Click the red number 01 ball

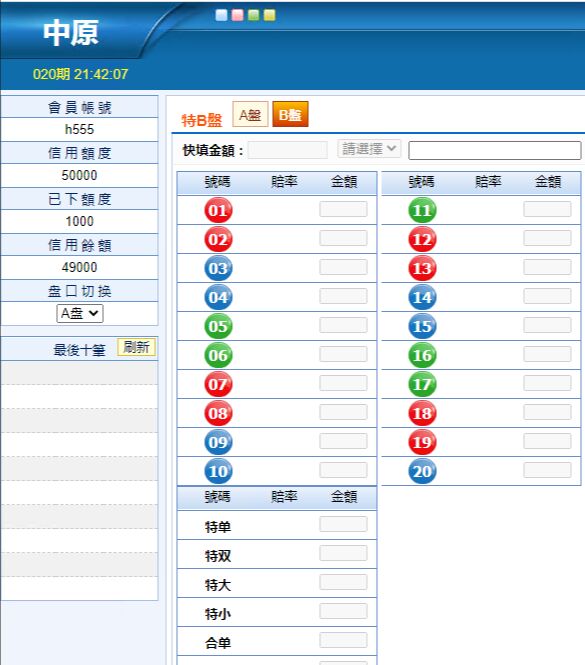point(218,210)
